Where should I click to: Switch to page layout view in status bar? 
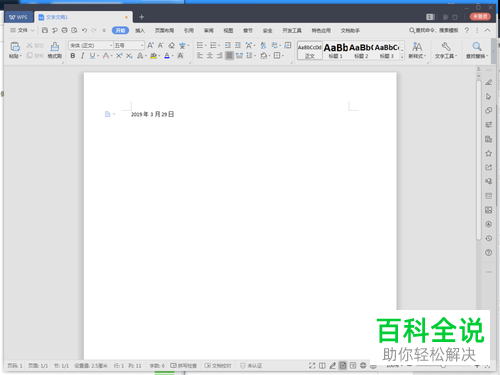(343, 365)
